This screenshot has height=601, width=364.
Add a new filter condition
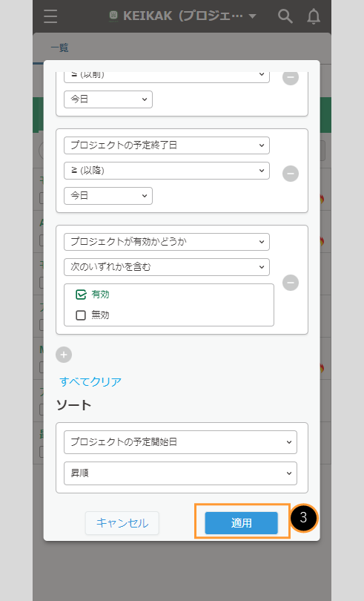tap(64, 355)
